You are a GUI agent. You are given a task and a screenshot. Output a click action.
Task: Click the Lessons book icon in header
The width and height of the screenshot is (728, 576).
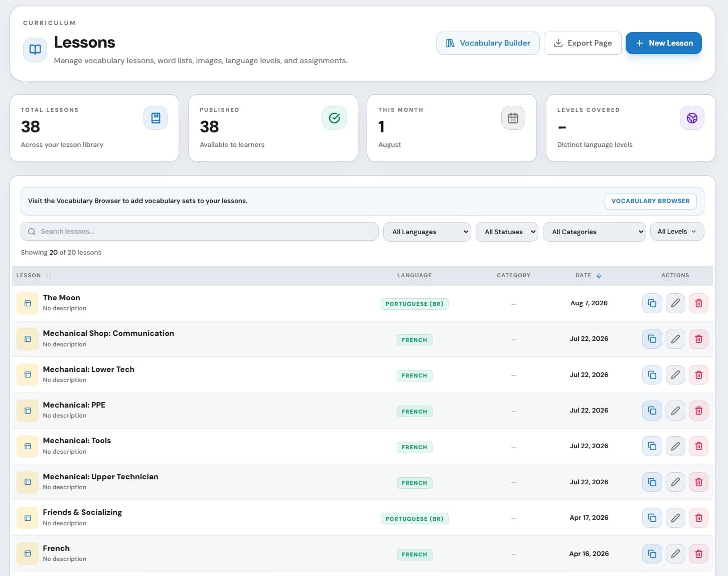click(35, 50)
